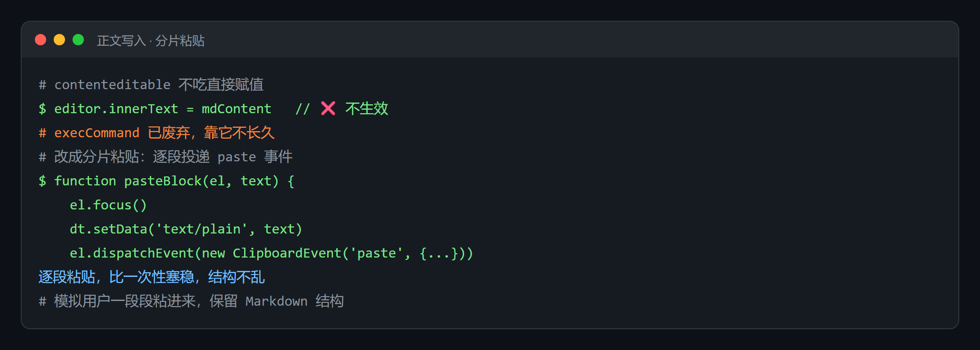Click the red X mark icon
This screenshot has height=350, width=980.
tap(328, 108)
